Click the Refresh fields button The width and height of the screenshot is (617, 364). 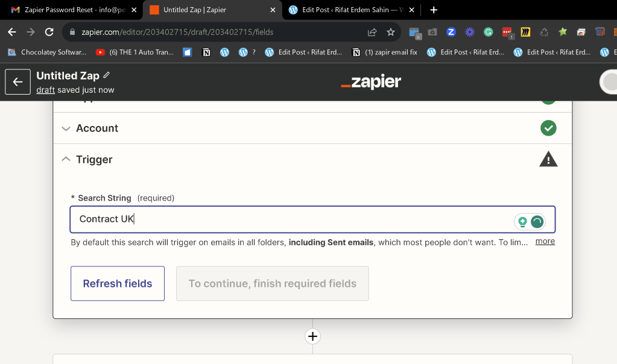tap(118, 283)
